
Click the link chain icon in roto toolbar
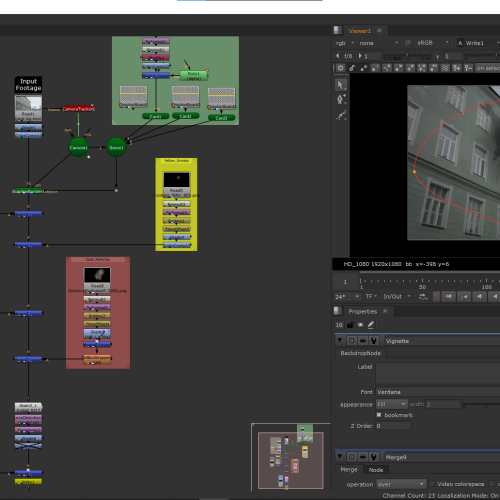click(x=352, y=68)
